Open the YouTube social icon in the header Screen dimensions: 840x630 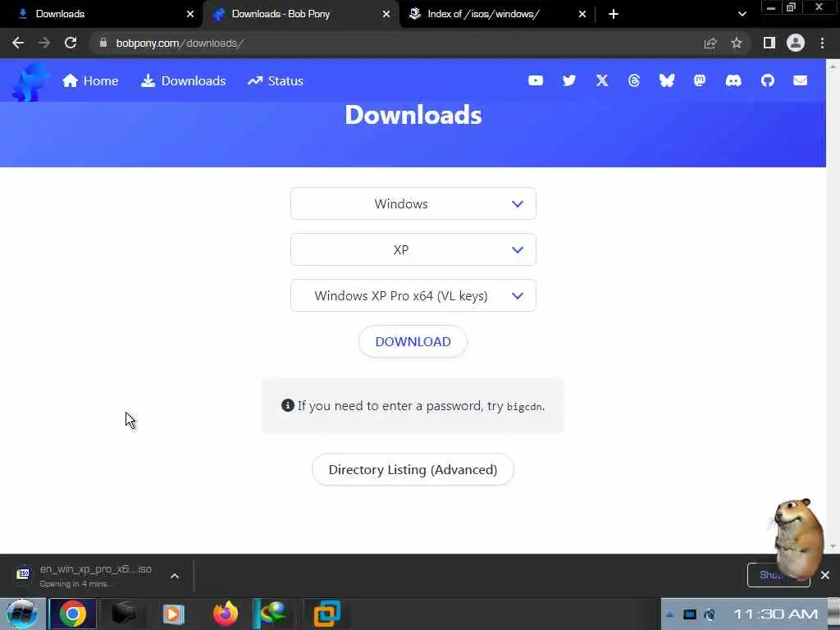pos(535,80)
